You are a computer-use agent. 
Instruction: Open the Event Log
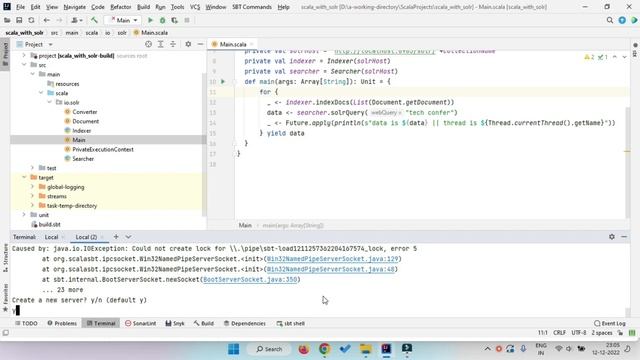[x=610, y=323]
